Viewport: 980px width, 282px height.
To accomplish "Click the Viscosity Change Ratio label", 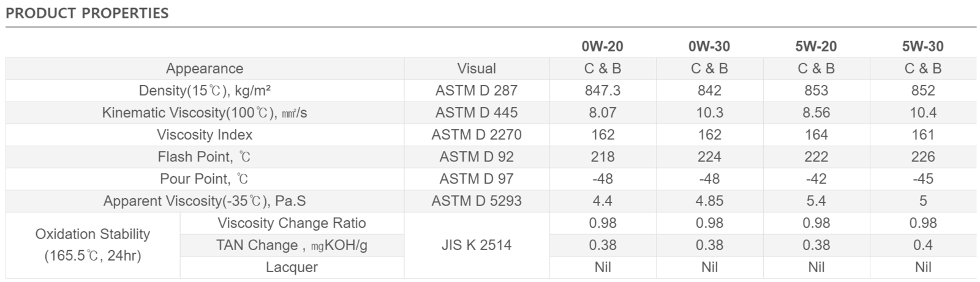I will (x=292, y=223).
